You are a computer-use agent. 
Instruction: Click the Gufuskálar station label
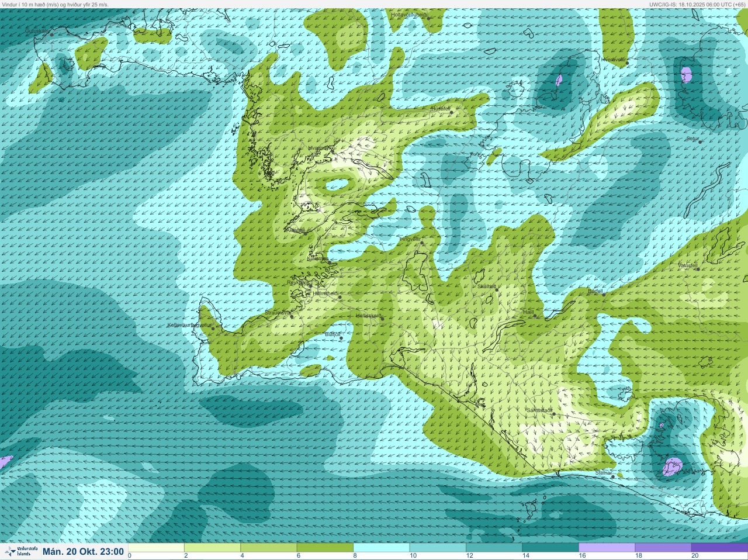[37, 30]
